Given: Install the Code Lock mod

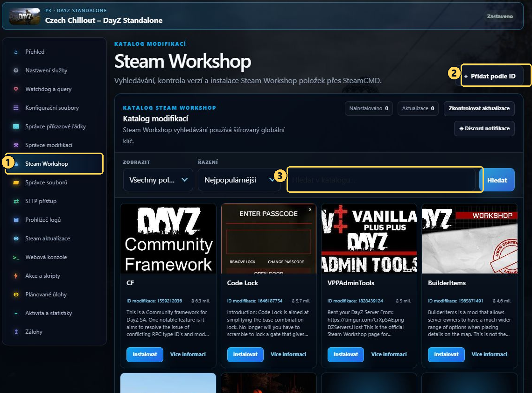Looking at the screenshot, I should click(x=245, y=354).
